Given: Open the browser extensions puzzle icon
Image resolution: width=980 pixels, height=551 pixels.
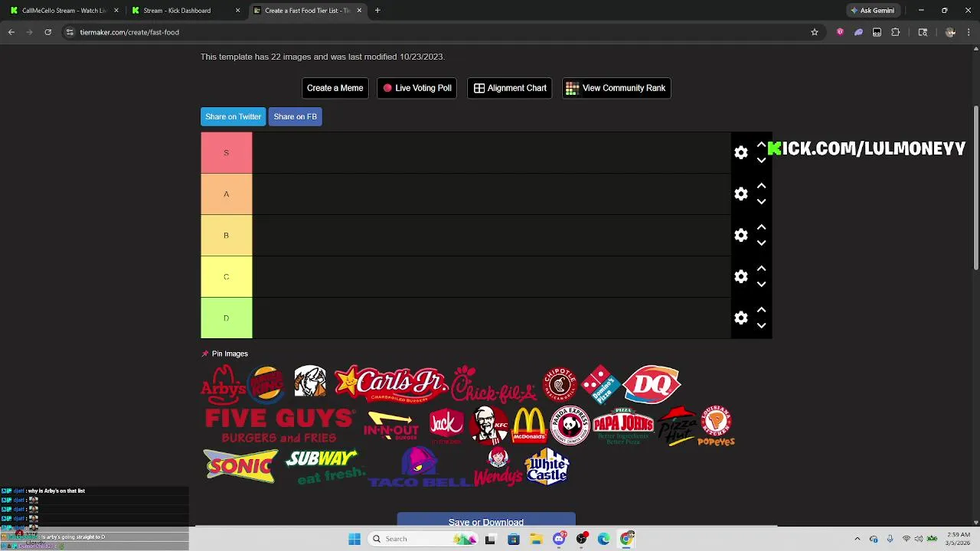Looking at the screenshot, I should click(x=895, y=32).
